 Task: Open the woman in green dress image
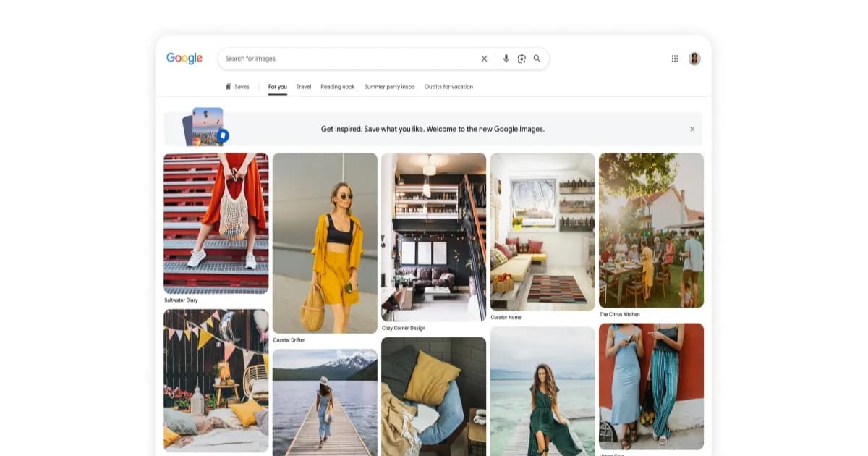click(x=542, y=391)
